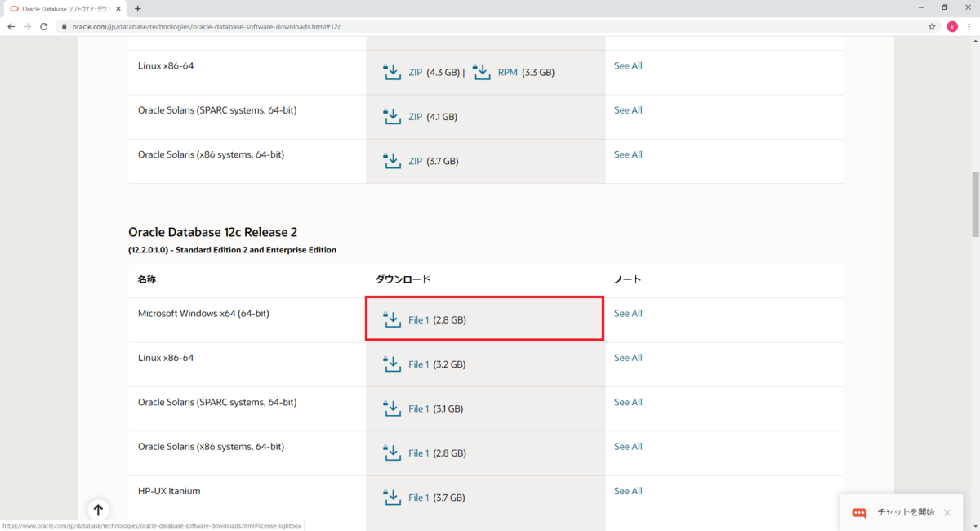Screen dimensions: 980x531
Task: Click the lock icon in the address bar
Action: coord(65,26)
